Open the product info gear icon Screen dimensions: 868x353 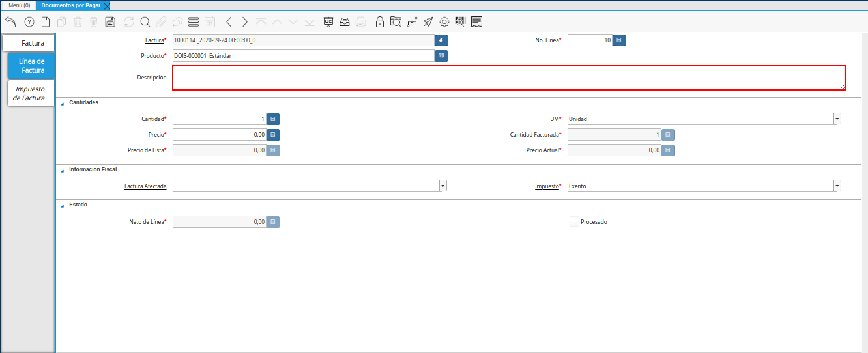point(444,21)
